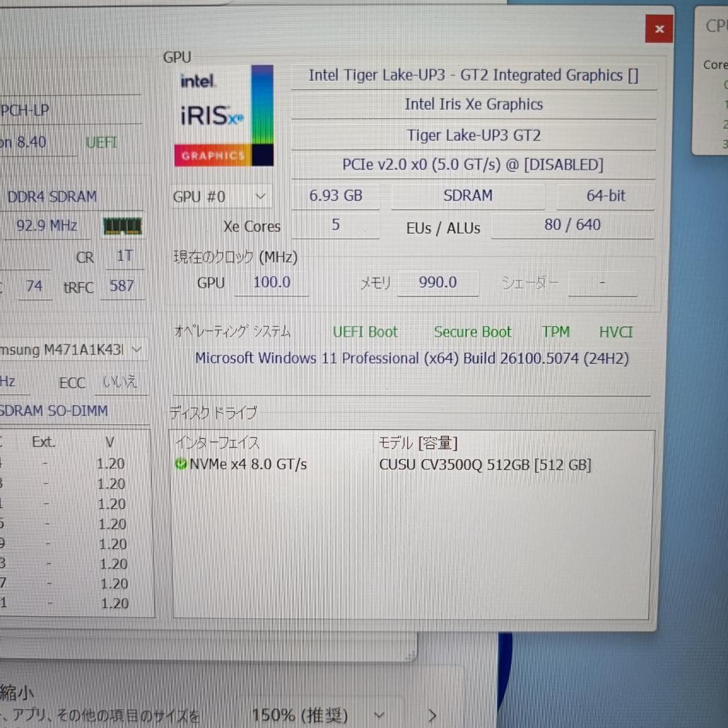This screenshot has height=728, width=728.
Task: Click the memory module chip icon
Action: (x=123, y=226)
